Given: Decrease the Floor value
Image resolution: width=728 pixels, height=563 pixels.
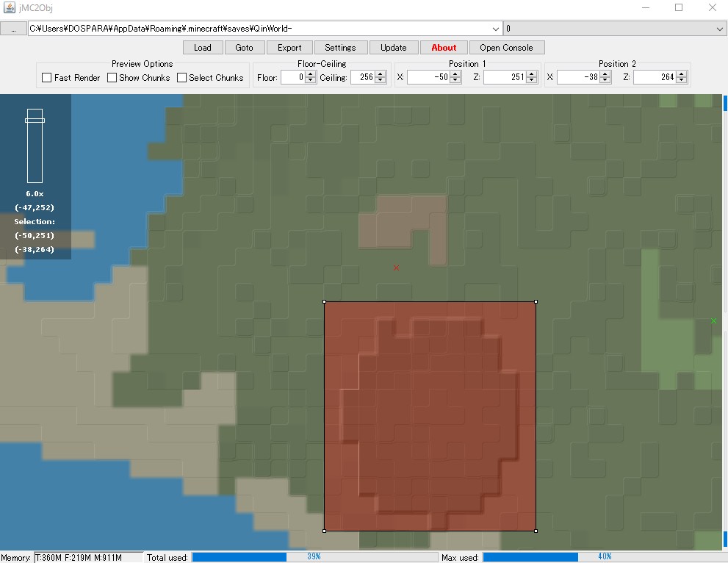Looking at the screenshot, I should click(x=311, y=80).
